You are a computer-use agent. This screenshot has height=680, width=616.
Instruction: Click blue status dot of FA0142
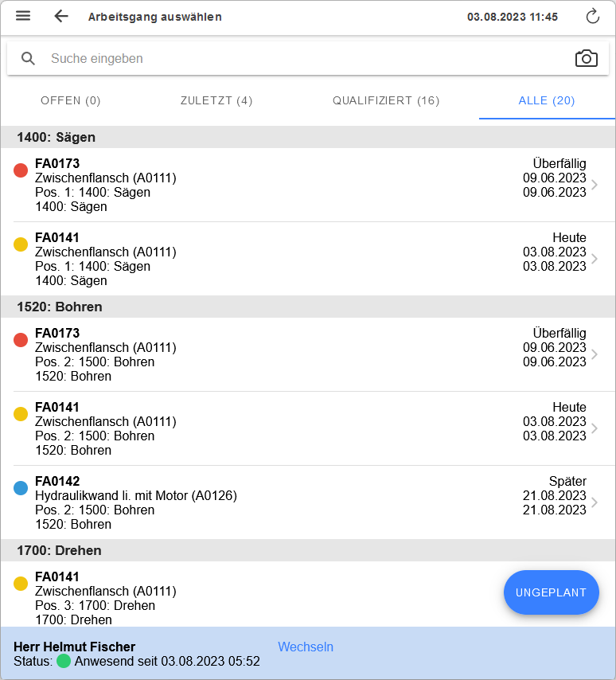pos(21,488)
